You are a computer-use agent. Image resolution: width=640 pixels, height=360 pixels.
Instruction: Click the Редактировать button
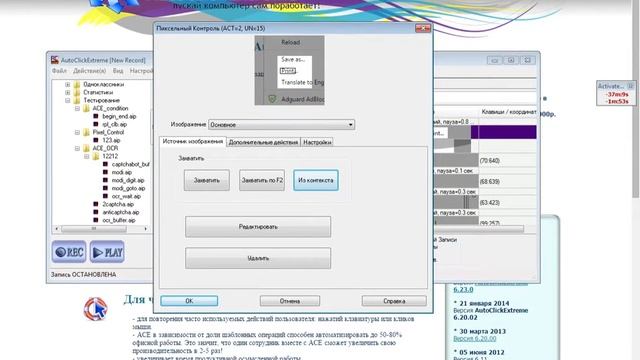point(258,227)
